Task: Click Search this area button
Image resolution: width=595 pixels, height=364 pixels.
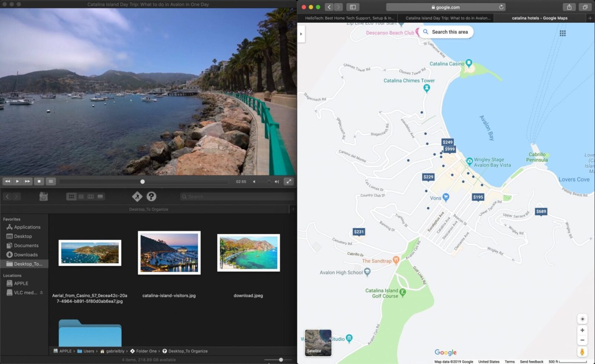Action: click(x=446, y=32)
